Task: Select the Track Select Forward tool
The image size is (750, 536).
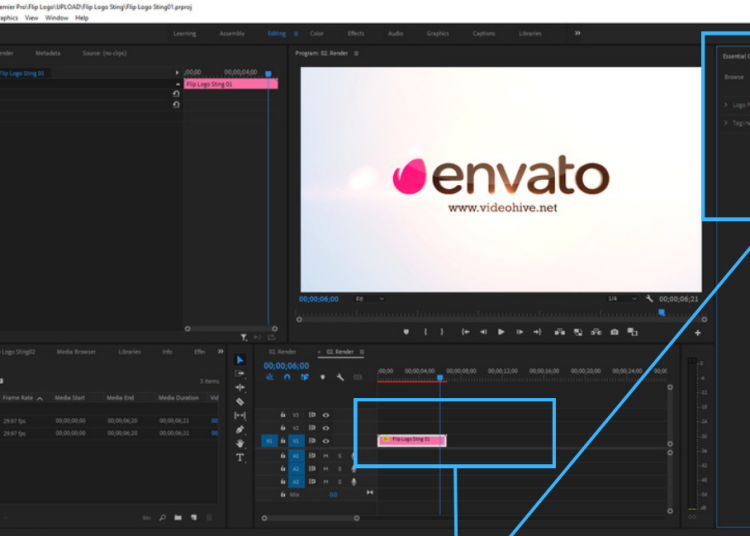Action: coord(240,373)
